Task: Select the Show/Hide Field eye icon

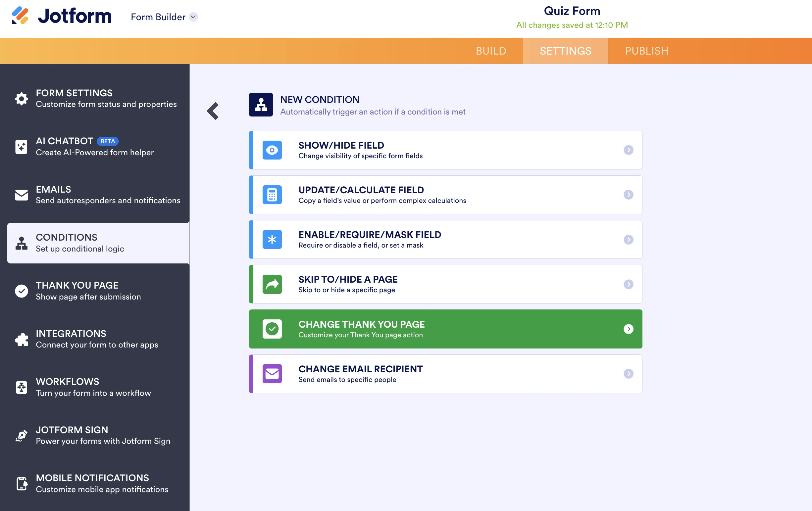Action: coord(272,150)
